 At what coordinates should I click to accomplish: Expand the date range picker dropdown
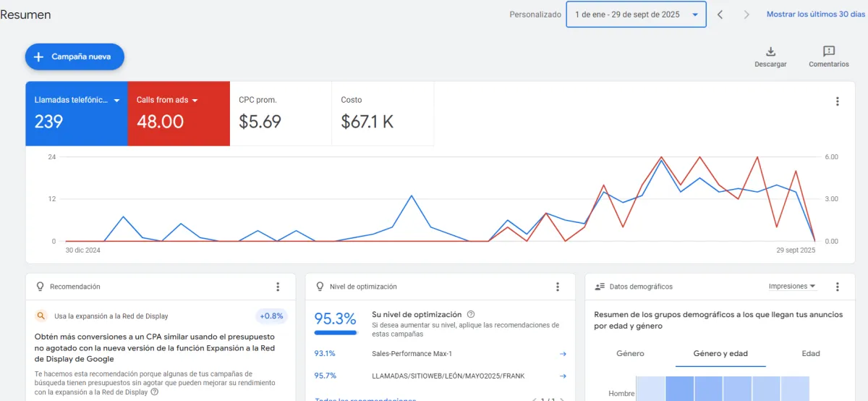click(x=695, y=14)
